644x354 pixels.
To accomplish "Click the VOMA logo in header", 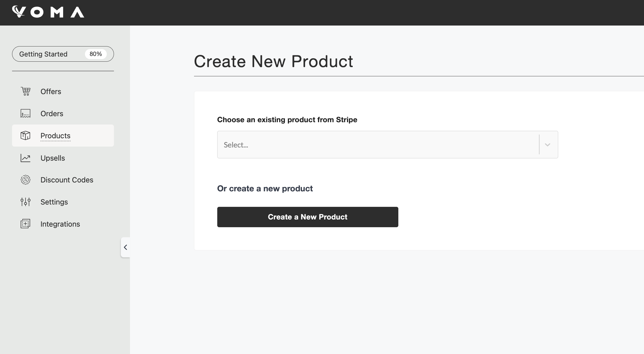I will [48, 12].
